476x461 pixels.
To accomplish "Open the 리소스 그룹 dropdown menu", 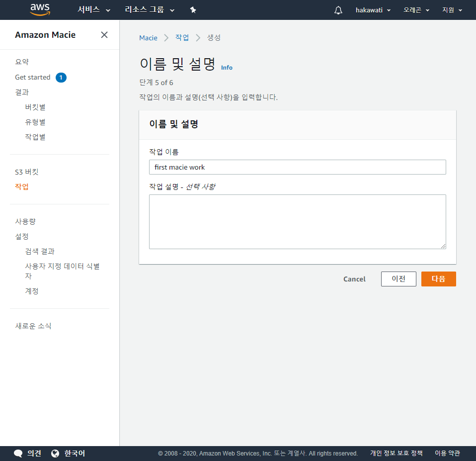I will pos(150,10).
